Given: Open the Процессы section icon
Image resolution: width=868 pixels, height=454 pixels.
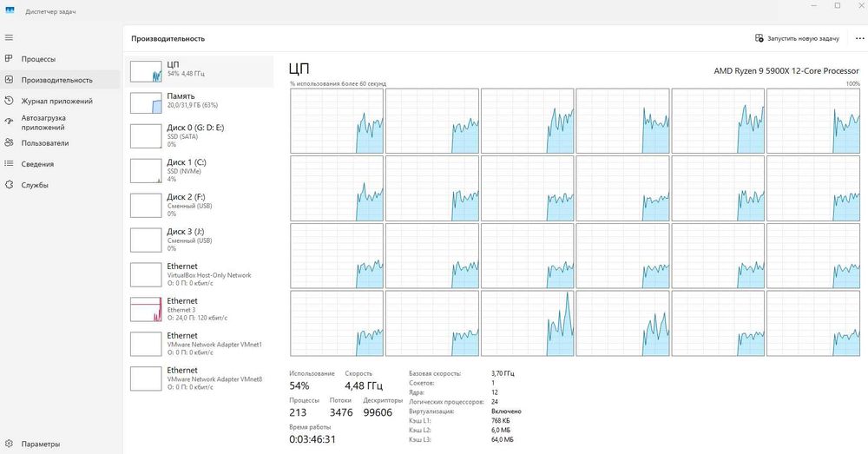Looking at the screenshot, I should click(x=9, y=59).
